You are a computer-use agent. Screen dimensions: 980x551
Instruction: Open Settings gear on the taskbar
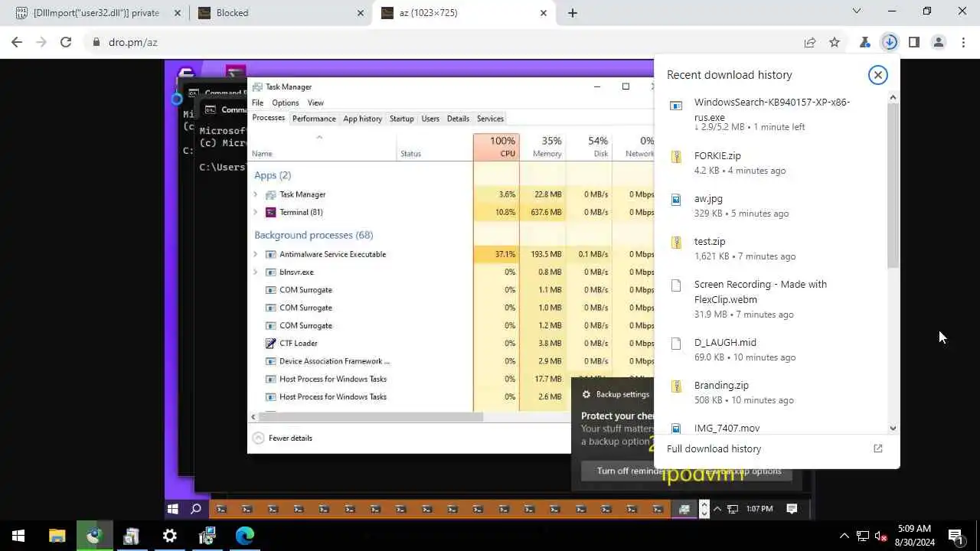tap(169, 536)
